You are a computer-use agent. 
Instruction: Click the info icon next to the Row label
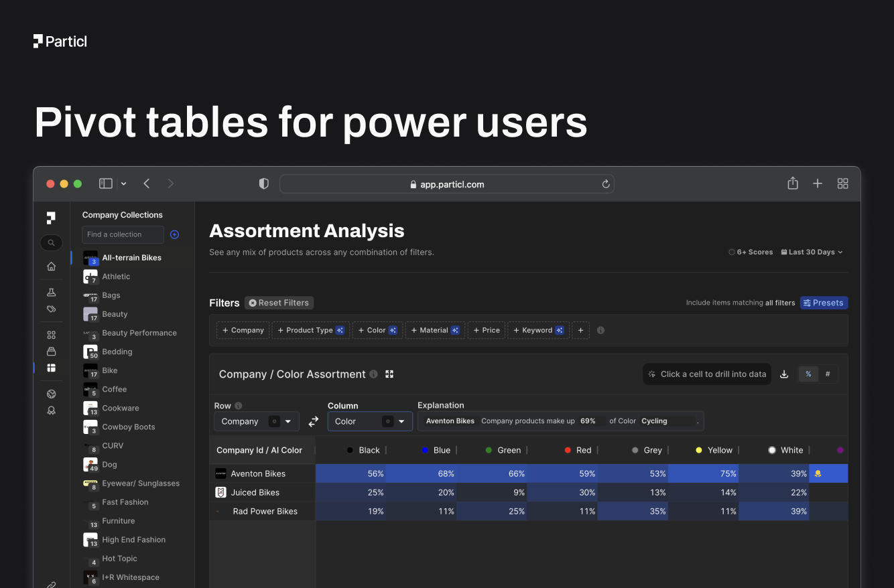(239, 406)
